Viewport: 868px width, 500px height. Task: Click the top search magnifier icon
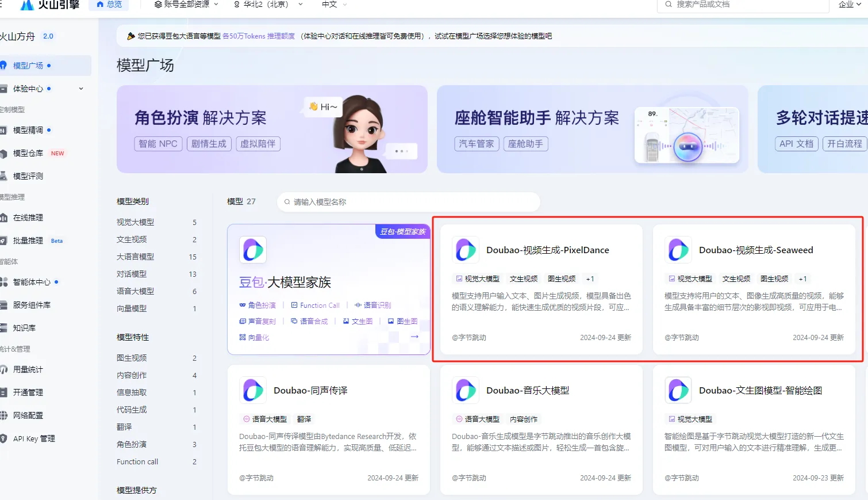(x=669, y=5)
